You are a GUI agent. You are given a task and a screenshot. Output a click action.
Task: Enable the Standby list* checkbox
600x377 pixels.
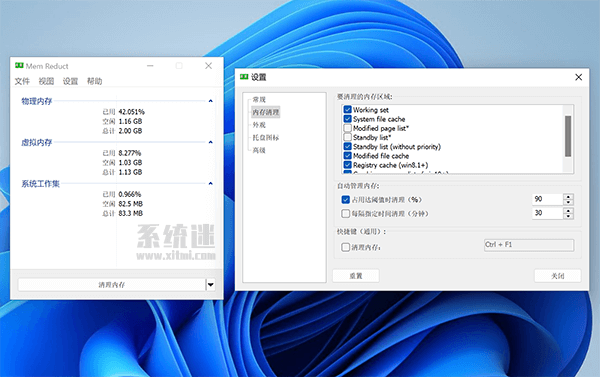point(347,137)
